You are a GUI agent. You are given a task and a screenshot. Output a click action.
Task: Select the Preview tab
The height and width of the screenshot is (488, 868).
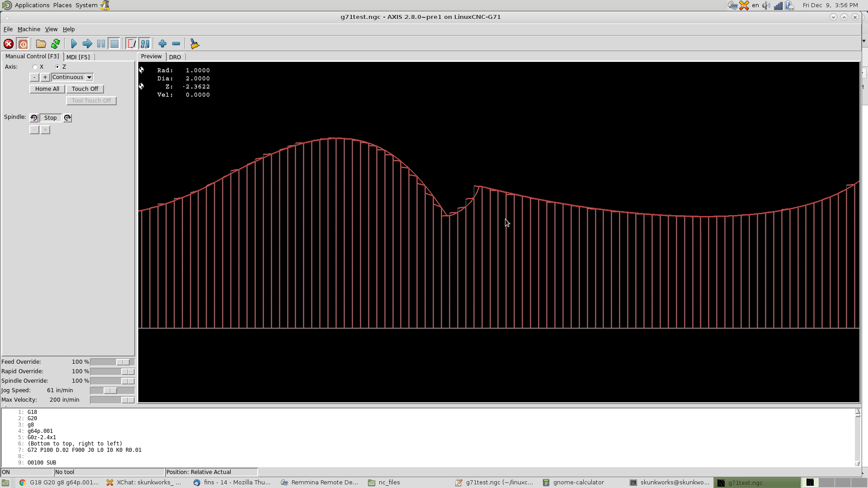pos(151,56)
